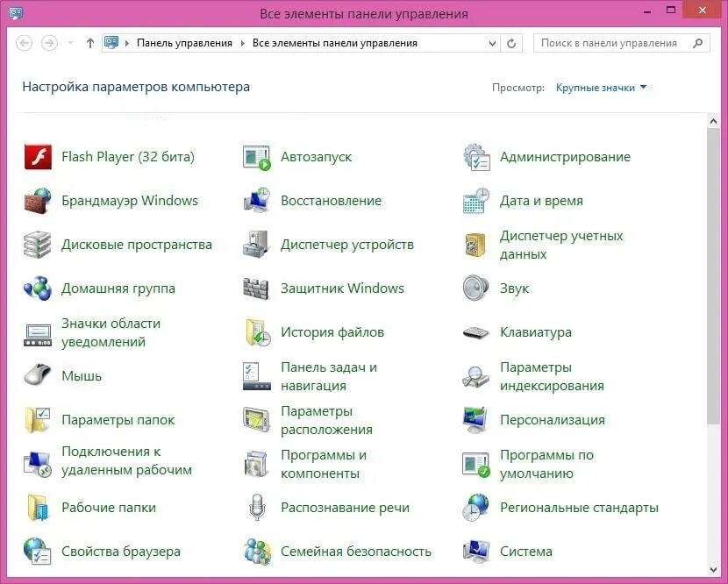Screen dimensions: 728x584
Task: Click the Все элементы панели управления breadcrumb
Action: click(335, 43)
